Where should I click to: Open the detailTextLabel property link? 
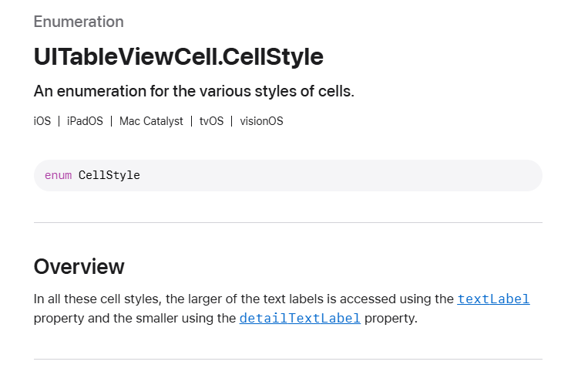tap(300, 319)
